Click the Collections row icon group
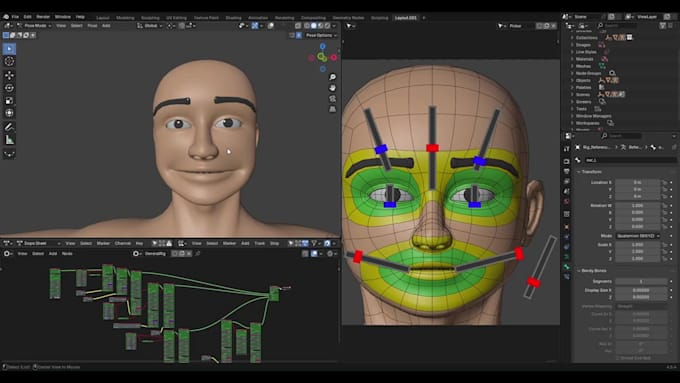Screen dimensions: 680x383 click(x=619, y=38)
